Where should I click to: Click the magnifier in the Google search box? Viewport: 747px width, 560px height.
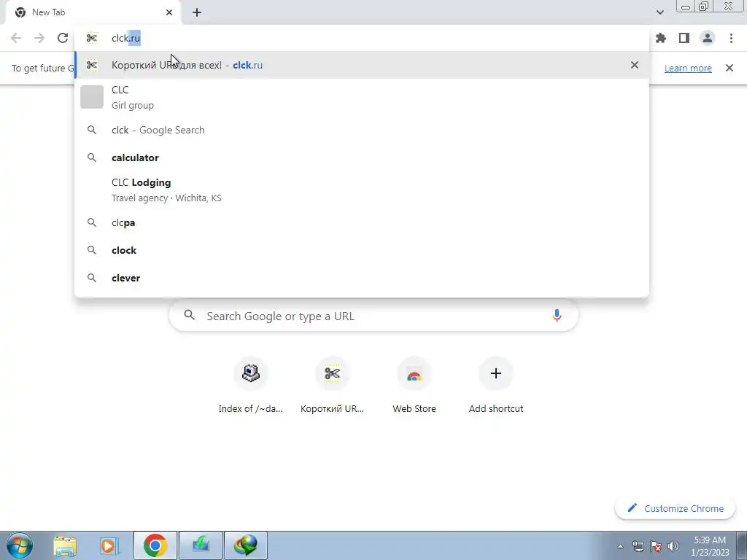pyautogui.click(x=189, y=315)
